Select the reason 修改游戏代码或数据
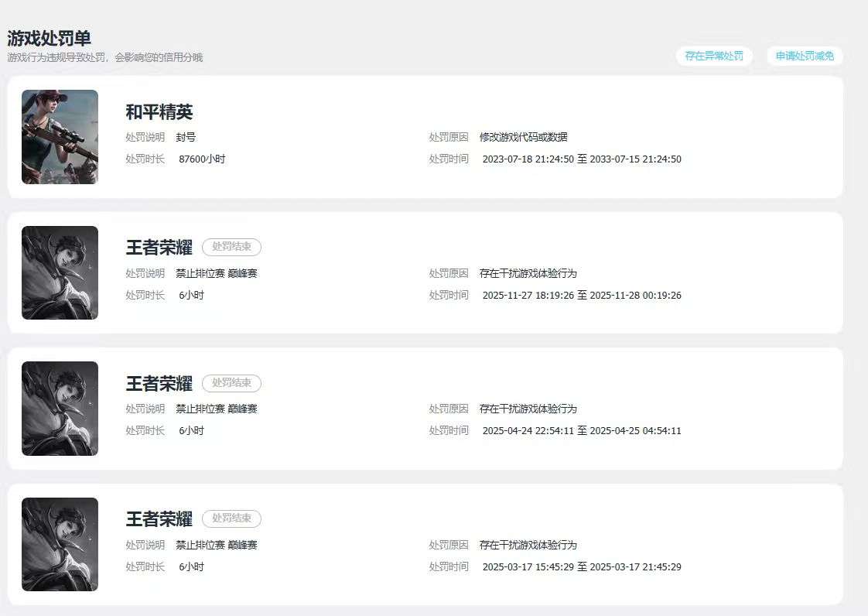This screenshot has height=616, width=868. [x=524, y=137]
